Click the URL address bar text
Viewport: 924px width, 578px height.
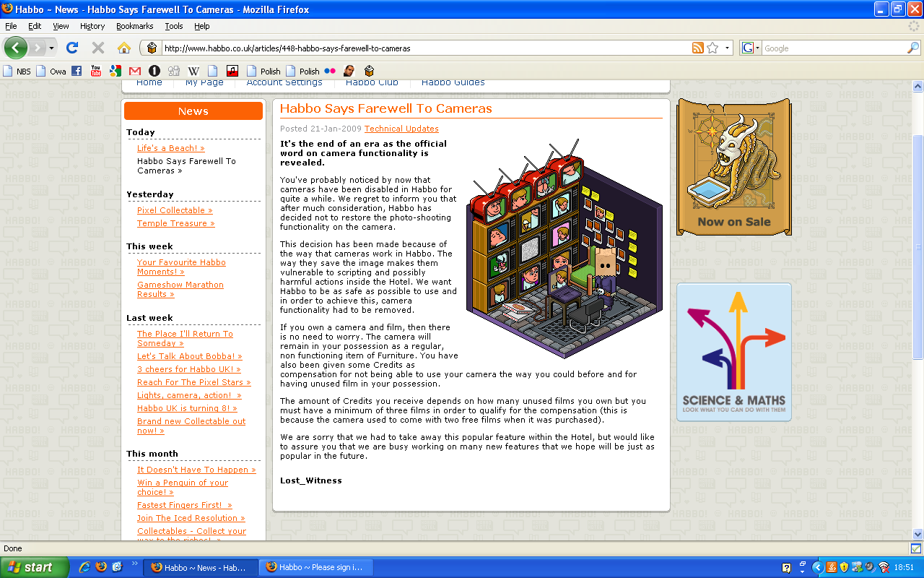[x=287, y=48]
